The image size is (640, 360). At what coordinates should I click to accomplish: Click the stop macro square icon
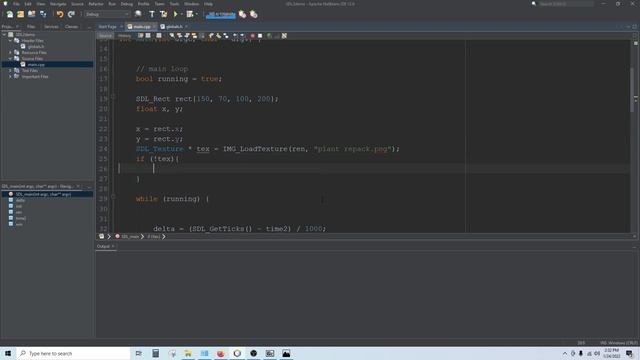260,36
